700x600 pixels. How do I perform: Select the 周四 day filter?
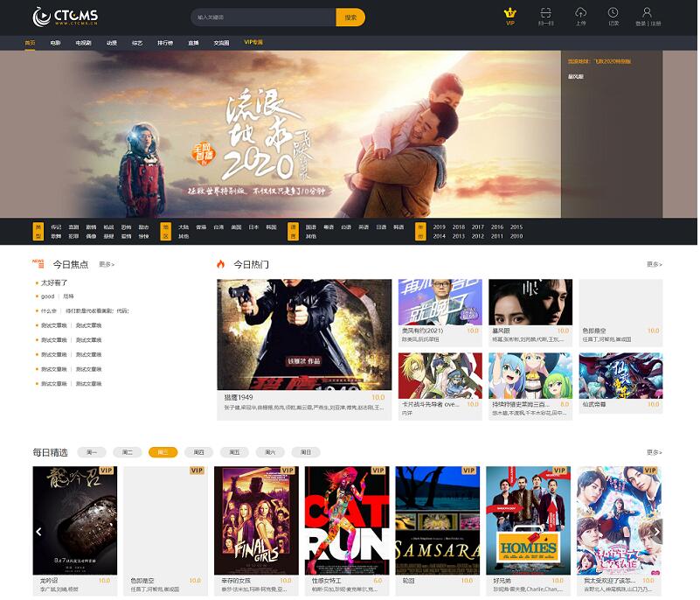pos(198,452)
